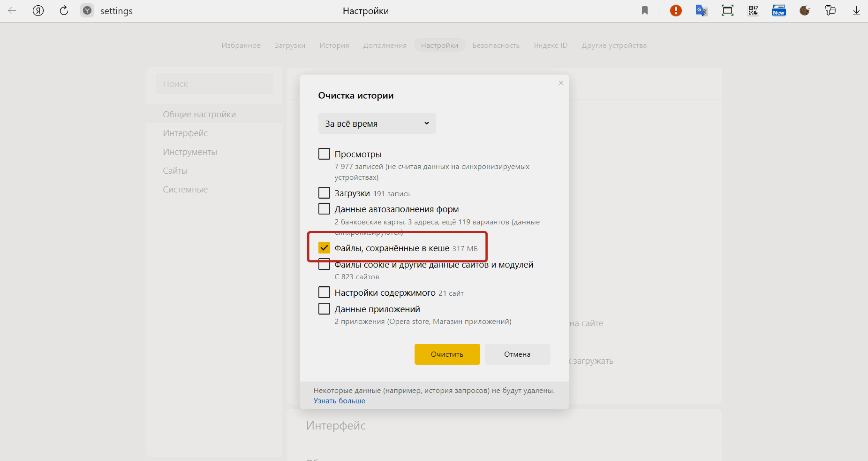Click Очистить button to clear cache
This screenshot has height=461, width=868.
[x=448, y=354]
